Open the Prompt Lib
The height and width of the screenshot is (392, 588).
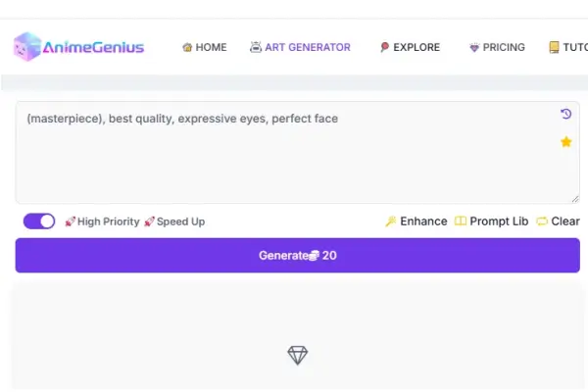click(x=491, y=221)
